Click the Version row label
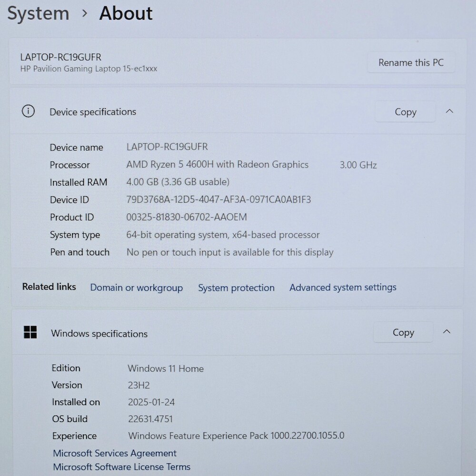This screenshot has width=476, height=476. tap(67, 385)
